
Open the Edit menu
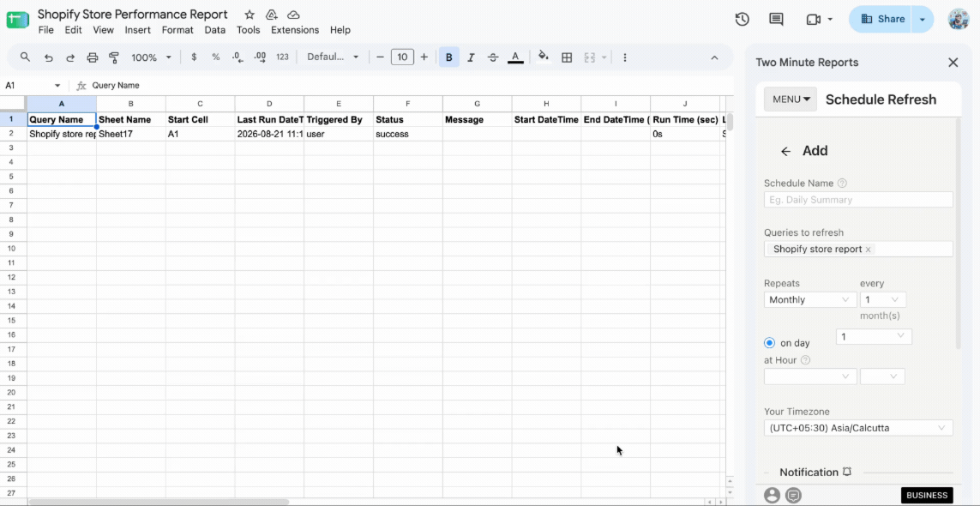point(73,30)
